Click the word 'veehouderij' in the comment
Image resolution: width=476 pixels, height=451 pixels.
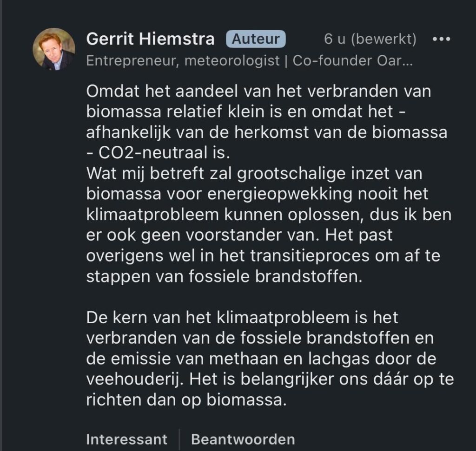(135, 379)
